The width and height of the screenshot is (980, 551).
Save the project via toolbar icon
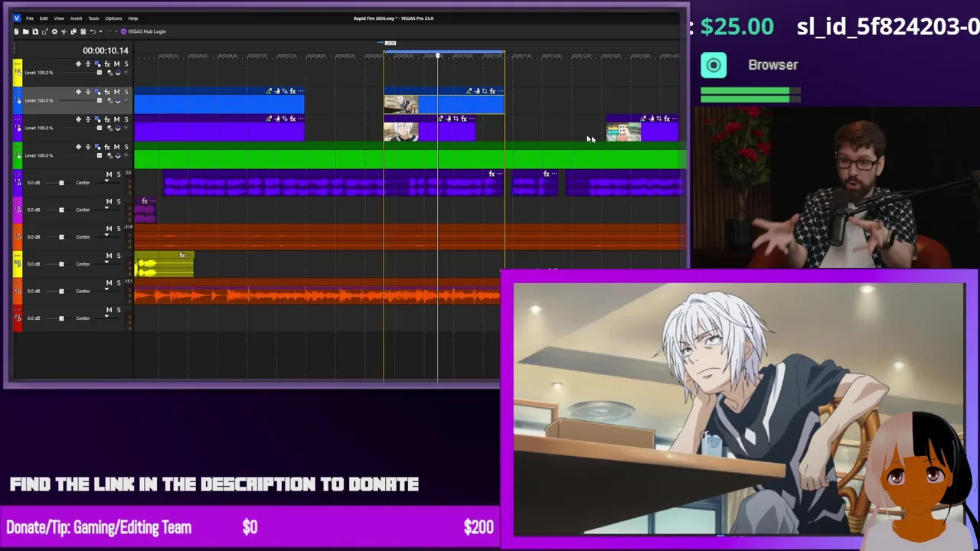click(x=35, y=31)
